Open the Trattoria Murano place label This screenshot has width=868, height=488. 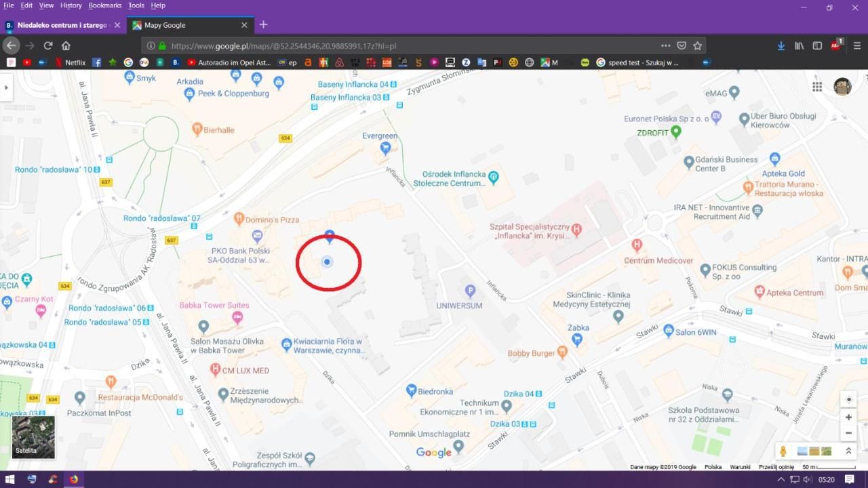pos(789,188)
